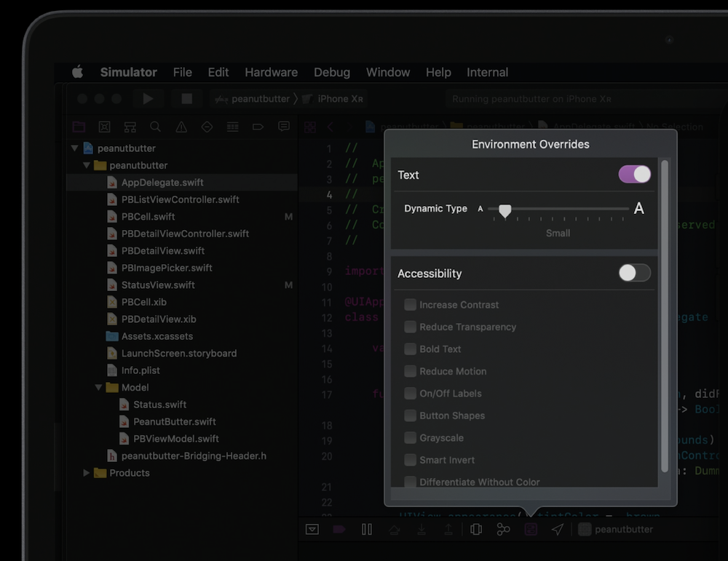728x561 pixels.
Task: Open PBCell.xib in the file list
Action: (x=143, y=302)
